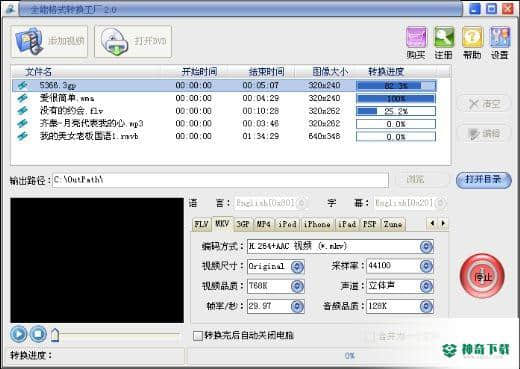Switch to the MKV tab

[222, 223]
